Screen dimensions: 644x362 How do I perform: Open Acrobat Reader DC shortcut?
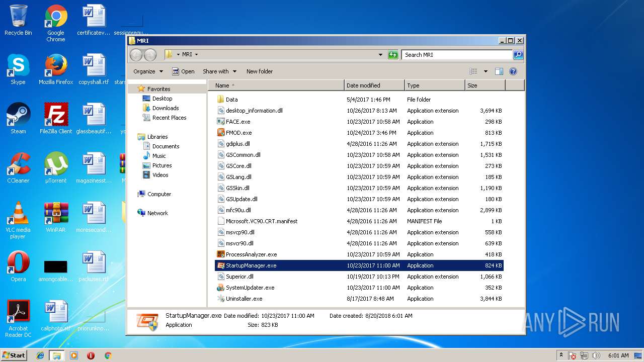click(18, 319)
